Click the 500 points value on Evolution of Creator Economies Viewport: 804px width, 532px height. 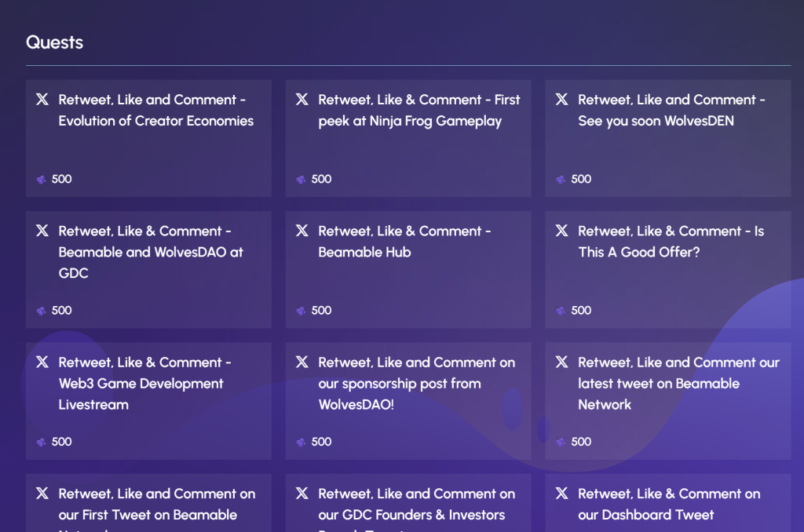tap(61, 179)
